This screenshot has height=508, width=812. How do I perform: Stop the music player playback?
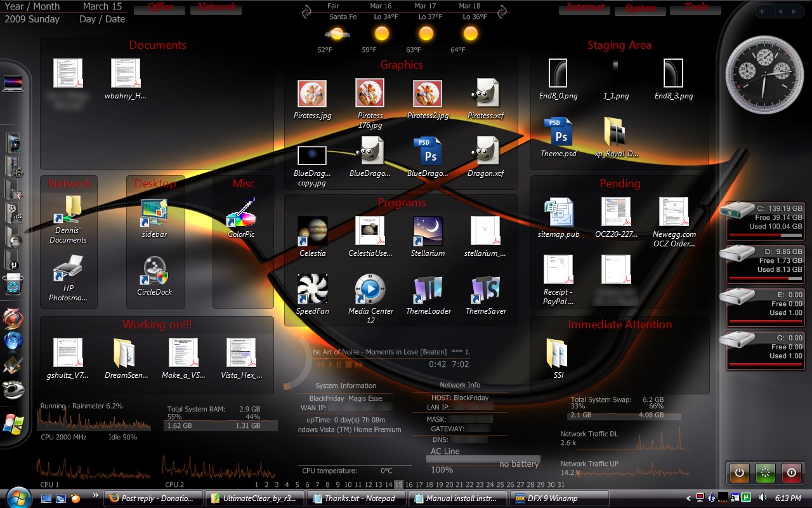click(349, 364)
